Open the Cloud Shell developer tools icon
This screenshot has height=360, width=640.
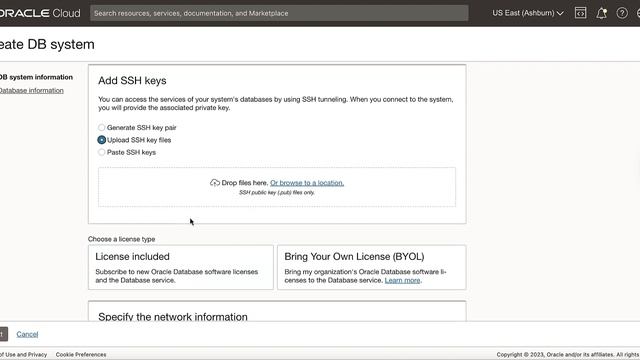(x=580, y=13)
